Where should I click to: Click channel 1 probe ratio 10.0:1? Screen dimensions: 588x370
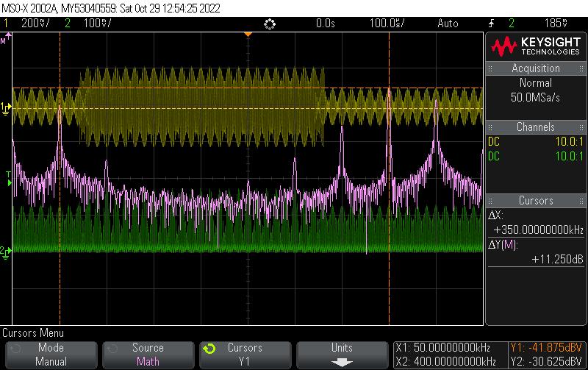click(x=569, y=141)
